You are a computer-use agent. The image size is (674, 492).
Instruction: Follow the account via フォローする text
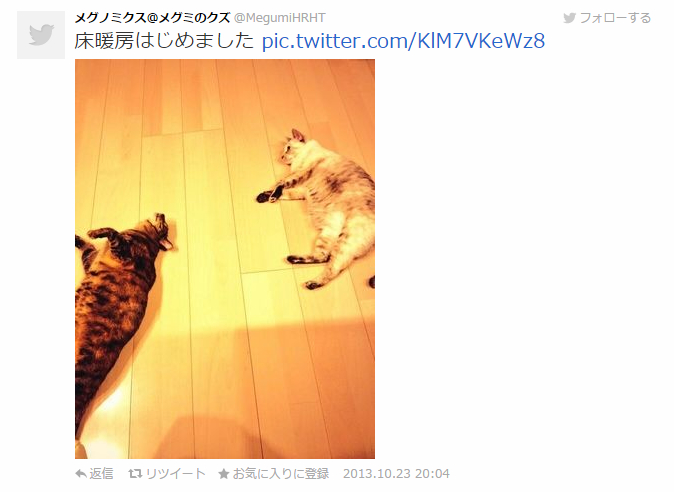tap(615, 18)
